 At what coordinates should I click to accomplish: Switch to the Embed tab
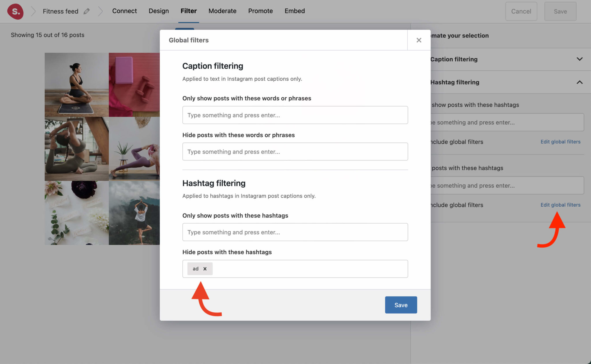click(295, 11)
